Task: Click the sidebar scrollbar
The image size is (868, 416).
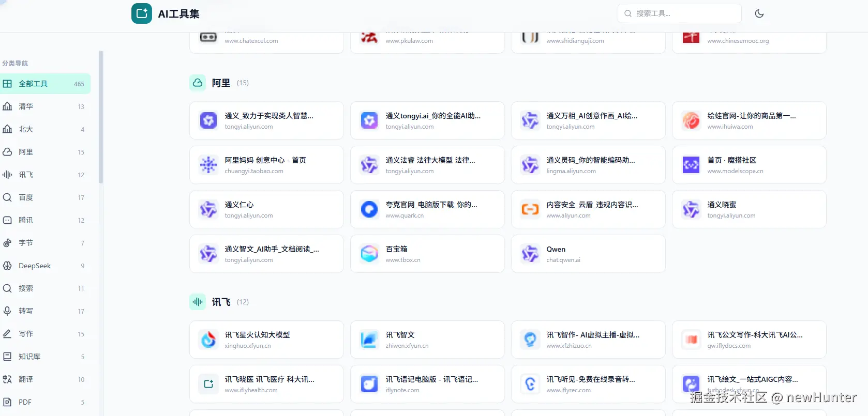Action: pos(101,117)
